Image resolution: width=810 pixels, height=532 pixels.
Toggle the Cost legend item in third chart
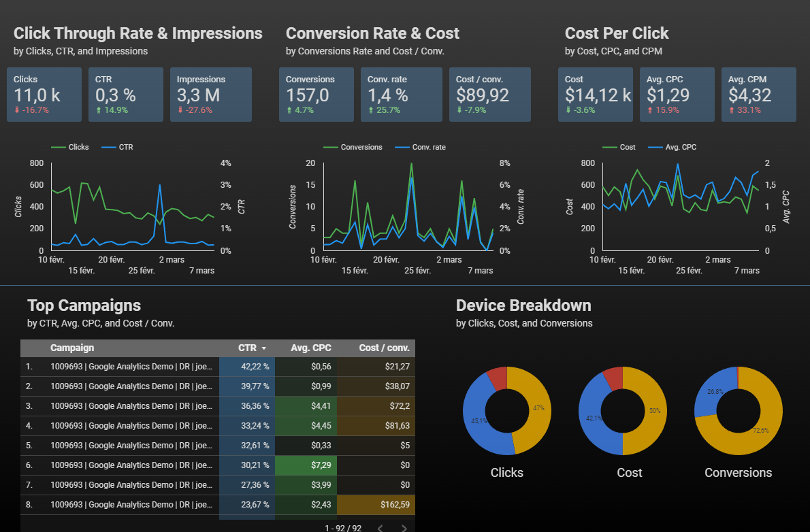pyautogui.click(x=619, y=147)
